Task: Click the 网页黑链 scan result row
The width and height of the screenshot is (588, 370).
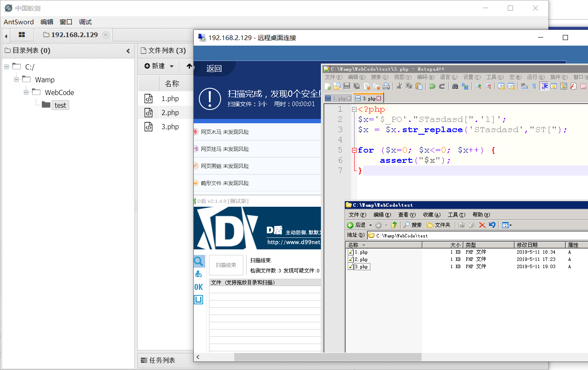Action: tap(257, 166)
